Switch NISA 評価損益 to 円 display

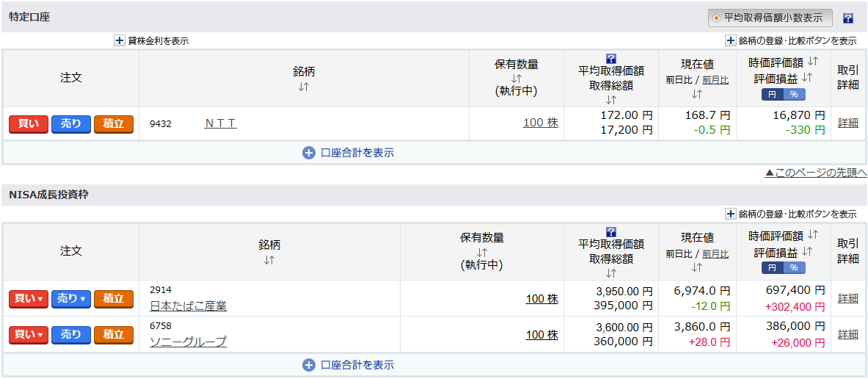pyautogui.click(x=772, y=267)
